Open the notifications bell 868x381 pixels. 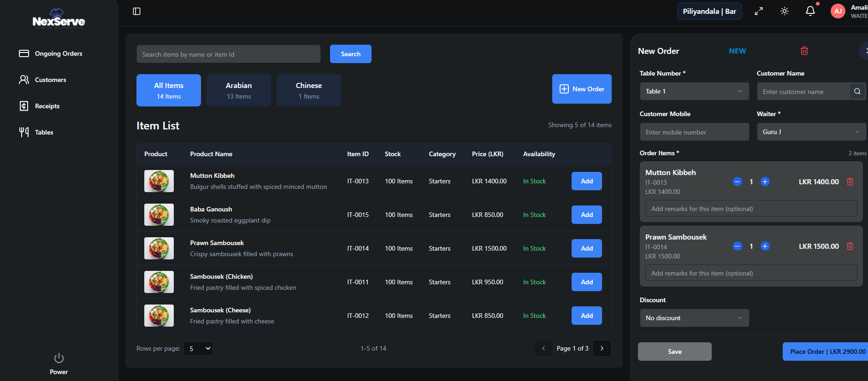pyautogui.click(x=810, y=11)
